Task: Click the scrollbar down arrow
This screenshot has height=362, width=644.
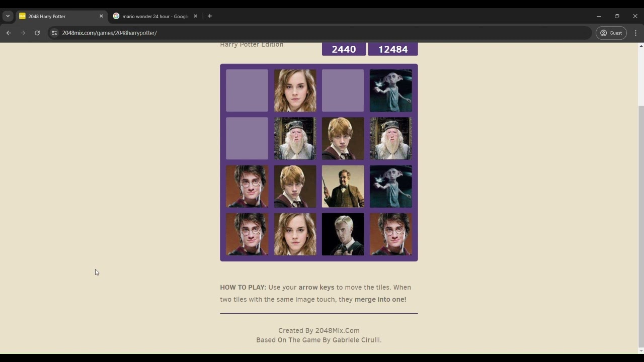Action: [x=640, y=350]
